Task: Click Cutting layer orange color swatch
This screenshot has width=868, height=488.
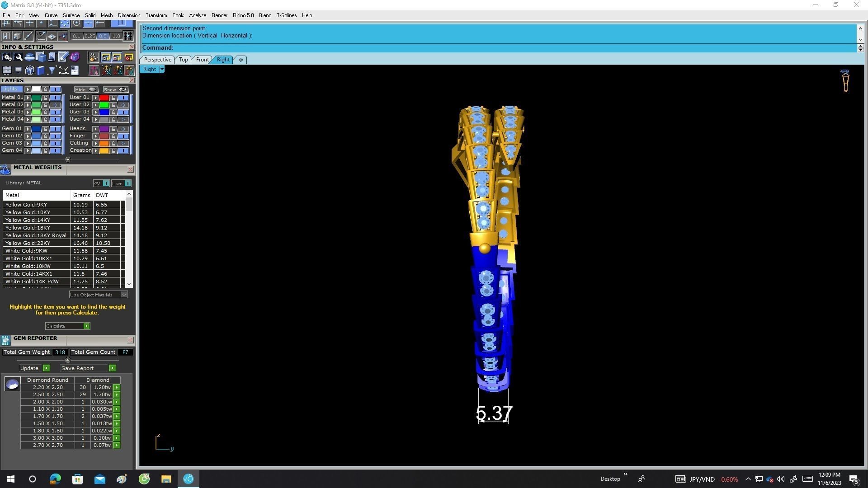Action: click(104, 143)
